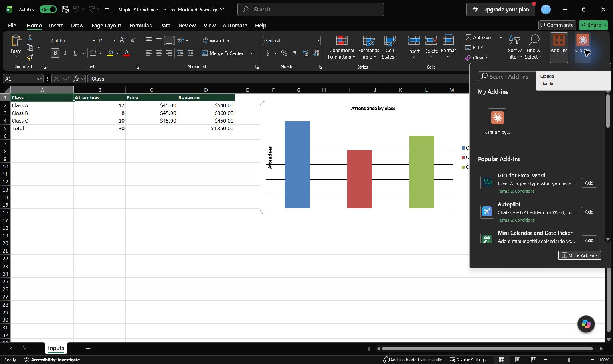This screenshot has width=613, height=364.
Task: Switch to the Insert ribbon tab
Action: (56, 25)
